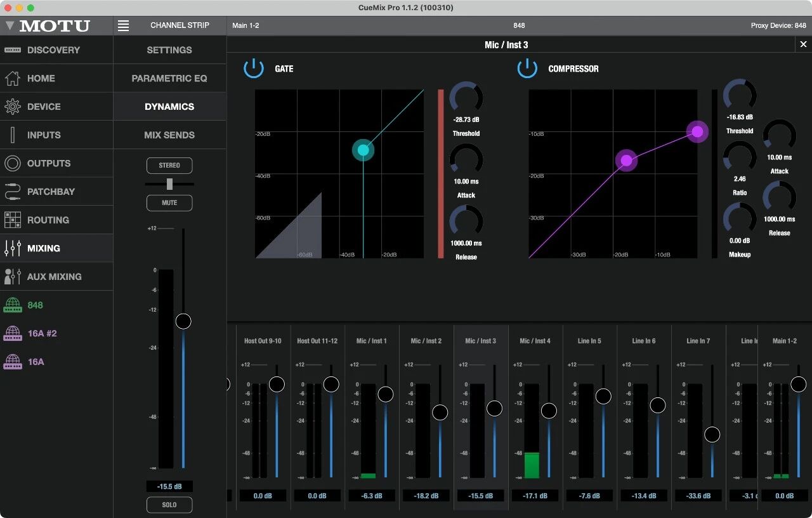
Task: Toggle the Compressor power button
Action: [x=527, y=69]
